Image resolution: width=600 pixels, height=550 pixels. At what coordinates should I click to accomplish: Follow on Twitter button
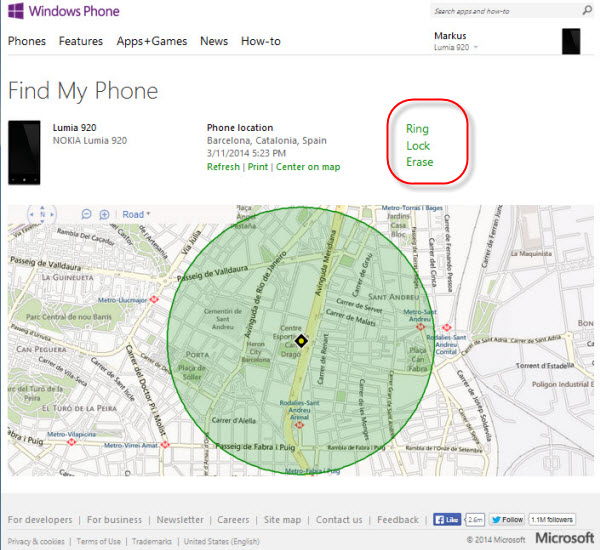506,520
